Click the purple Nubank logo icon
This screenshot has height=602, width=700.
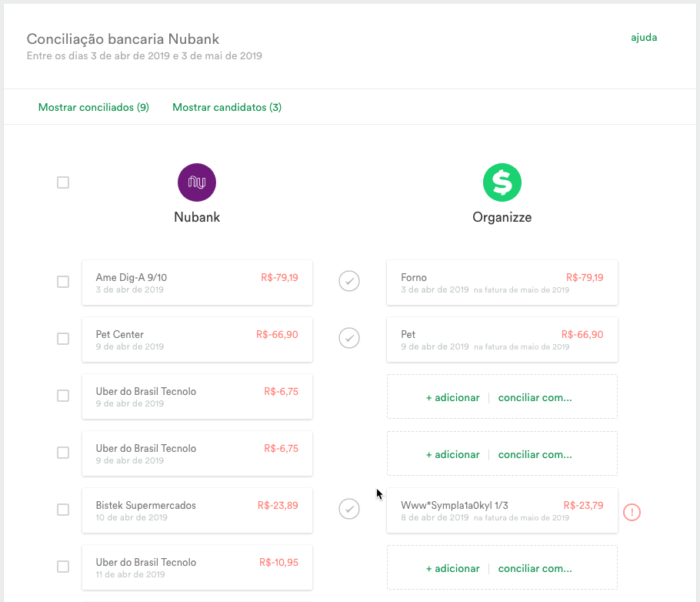pyautogui.click(x=197, y=182)
